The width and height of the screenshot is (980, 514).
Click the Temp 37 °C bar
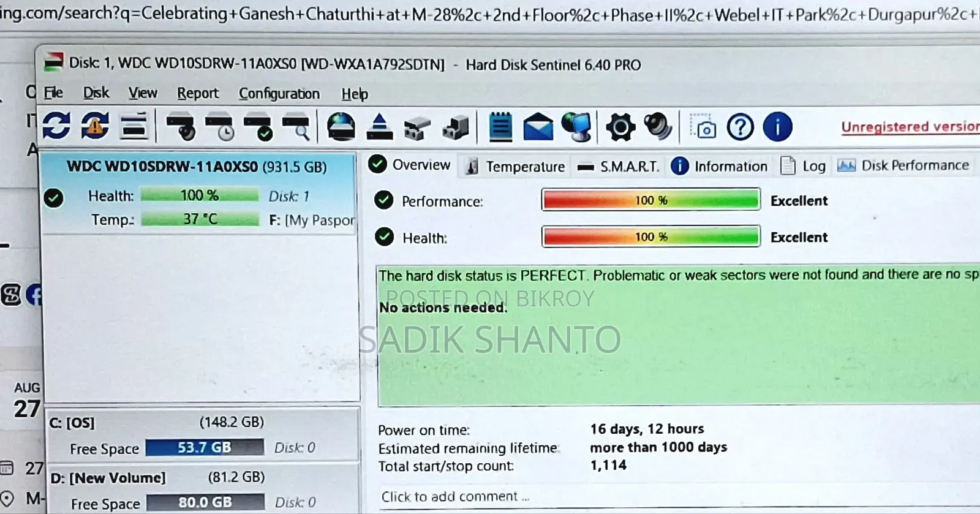coord(200,219)
